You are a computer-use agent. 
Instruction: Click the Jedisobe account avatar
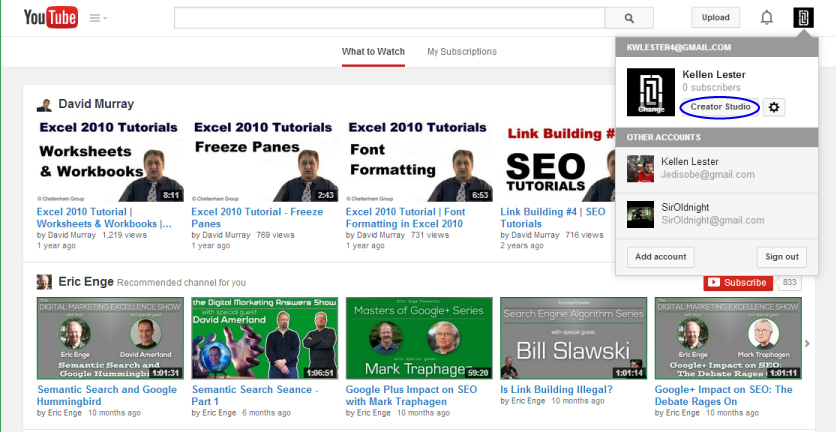640,169
